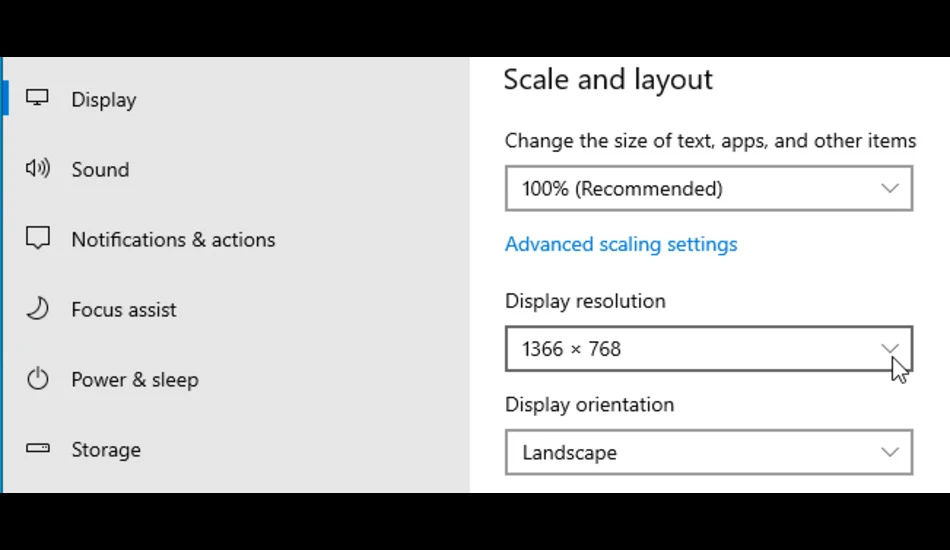Click the Storage drive icon
This screenshot has width=950, height=550.
coord(38,448)
